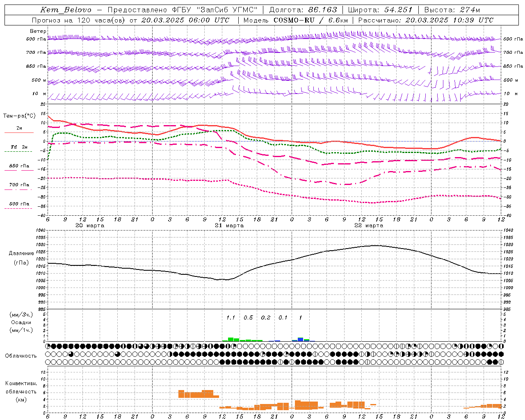Click the precipitation amount value 0.2
Screen dimensions: 525x420
pyautogui.click(x=266, y=317)
